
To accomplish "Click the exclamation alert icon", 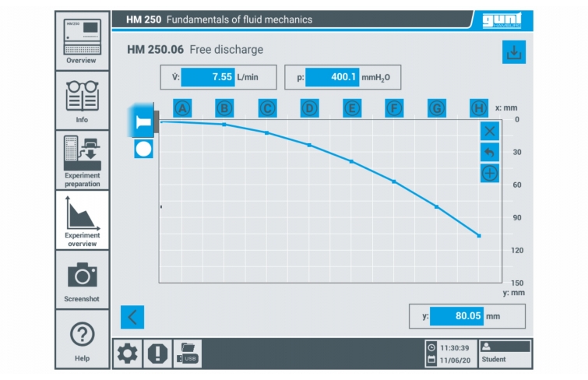I will pyautogui.click(x=157, y=354).
